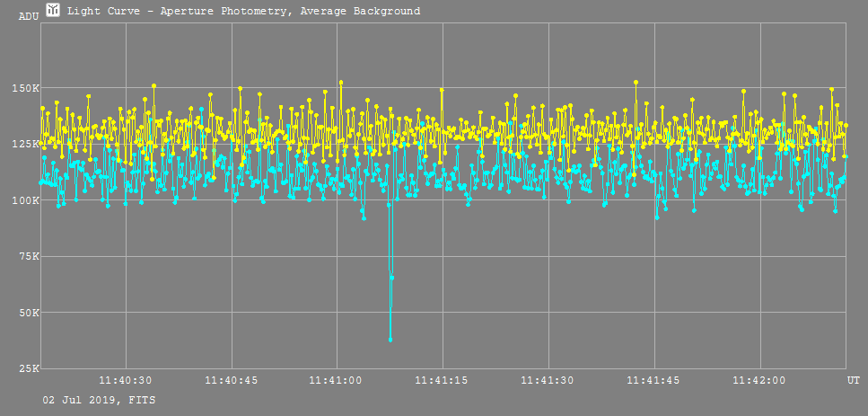Click the 100K axis value
Viewport: 868px width, 416px height.
[26, 200]
